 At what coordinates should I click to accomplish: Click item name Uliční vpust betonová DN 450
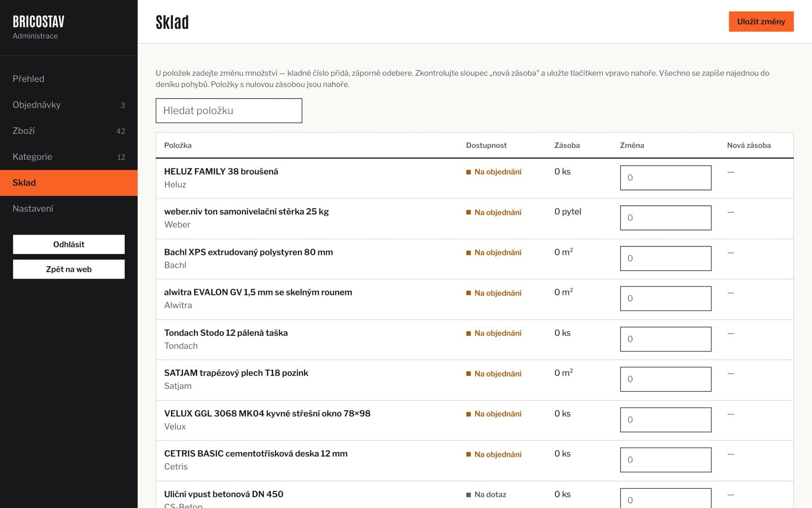pyautogui.click(x=223, y=494)
